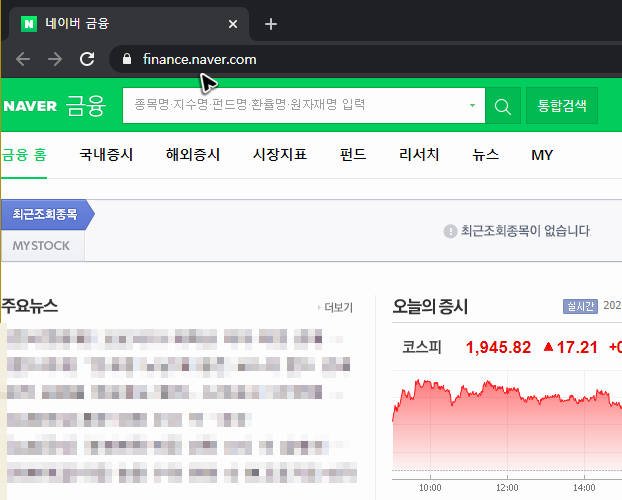Click the 14:00 chart time label
The width and height of the screenshot is (622, 500).
coord(584,488)
